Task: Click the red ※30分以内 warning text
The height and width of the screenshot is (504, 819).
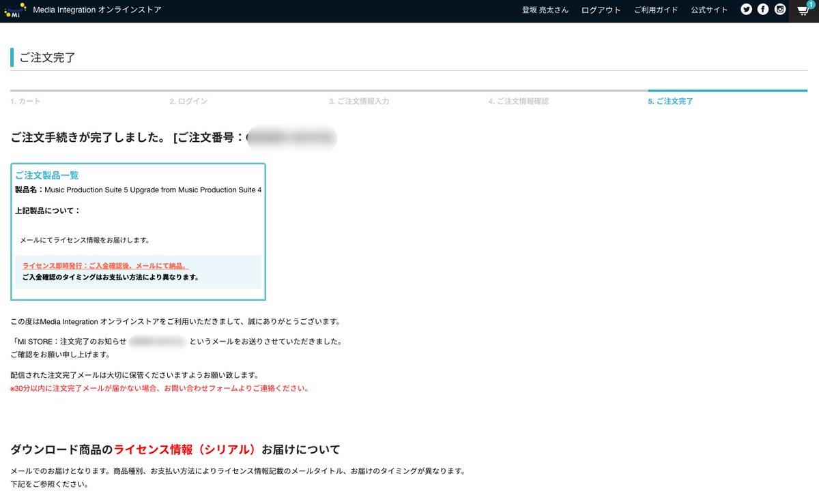Action: [x=160, y=389]
